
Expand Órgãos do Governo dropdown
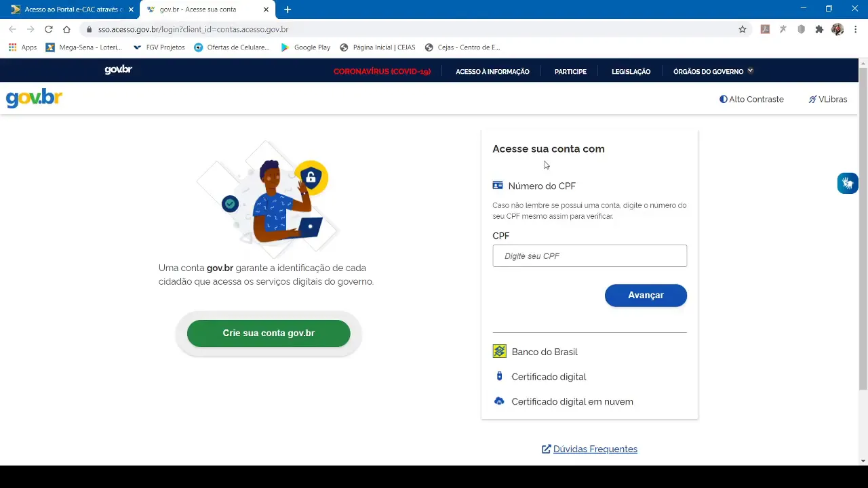pyautogui.click(x=713, y=71)
